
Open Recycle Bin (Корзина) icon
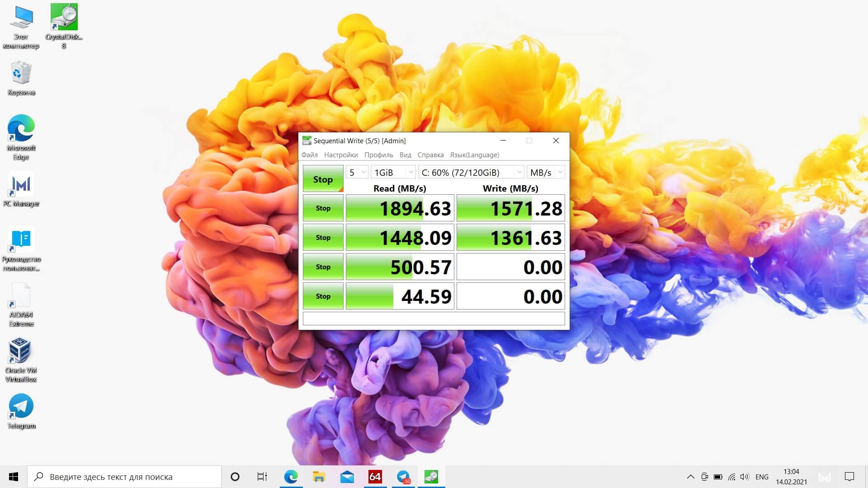(x=21, y=78)
